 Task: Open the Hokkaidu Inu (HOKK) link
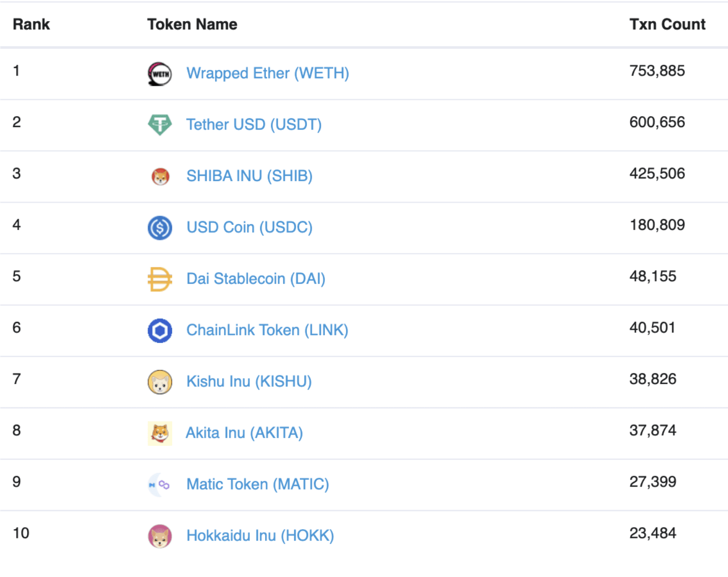[x=260, y=536]
